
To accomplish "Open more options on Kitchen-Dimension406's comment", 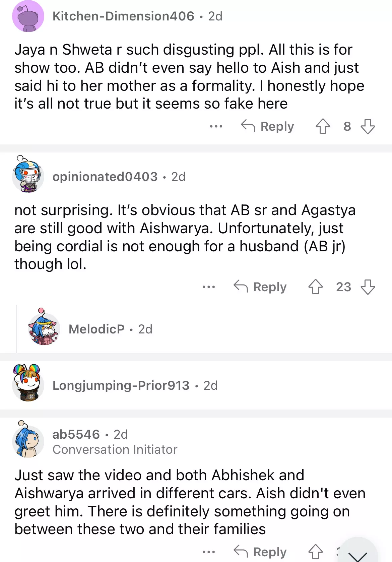I will 216,126.
